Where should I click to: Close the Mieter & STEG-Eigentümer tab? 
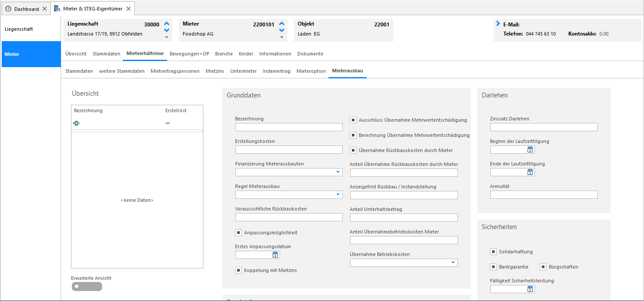point(129,9)
